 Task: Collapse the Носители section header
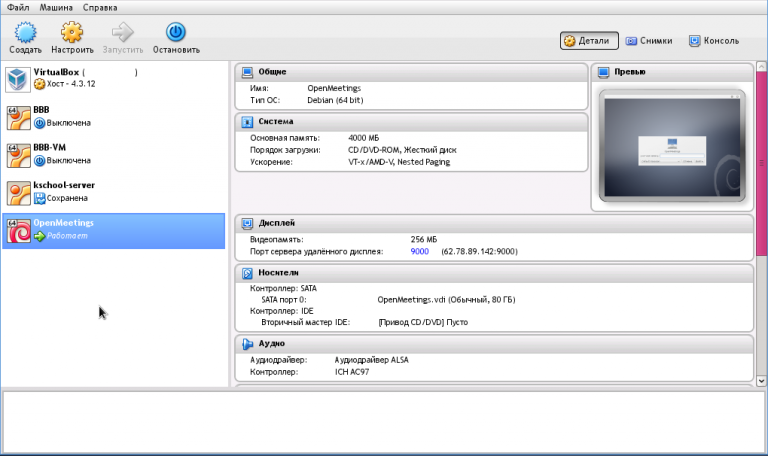(494, 273)
